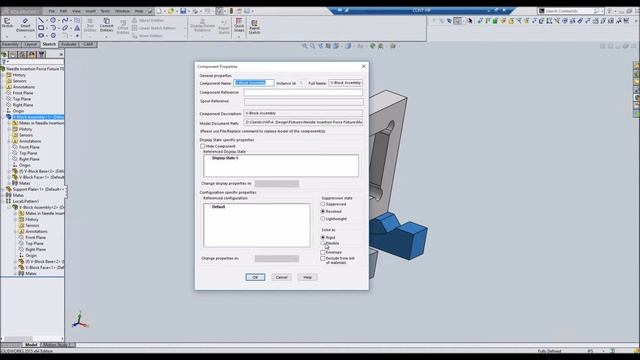Select the Rigid solve option

[323, 237]
